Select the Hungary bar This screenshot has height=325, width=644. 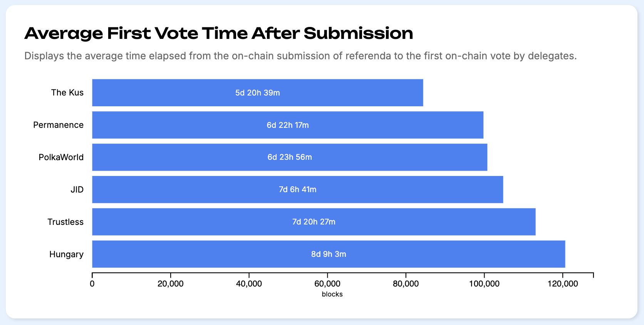[329, 254]
